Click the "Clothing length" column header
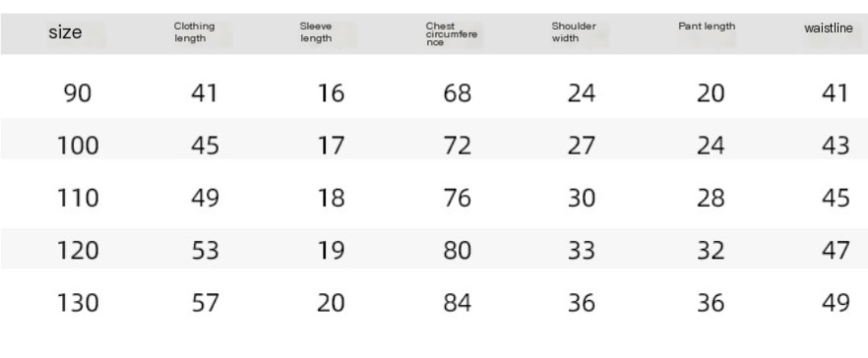The width and height of the screenshot is (868, 358). pyautogui.click(x=194, y=32)
